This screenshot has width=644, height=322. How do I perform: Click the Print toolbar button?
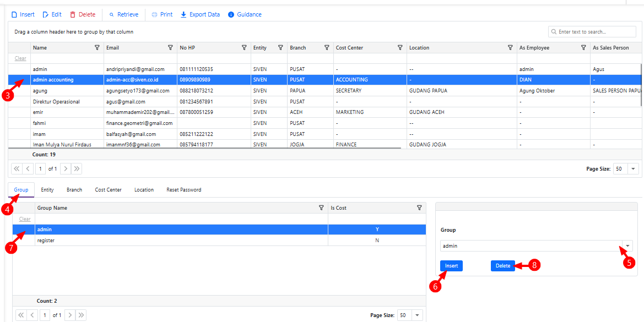point(162,14)
